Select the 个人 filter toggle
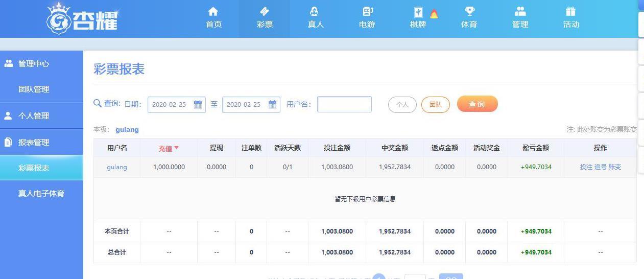Screen dimensions: 644x279 click(402, 104)
